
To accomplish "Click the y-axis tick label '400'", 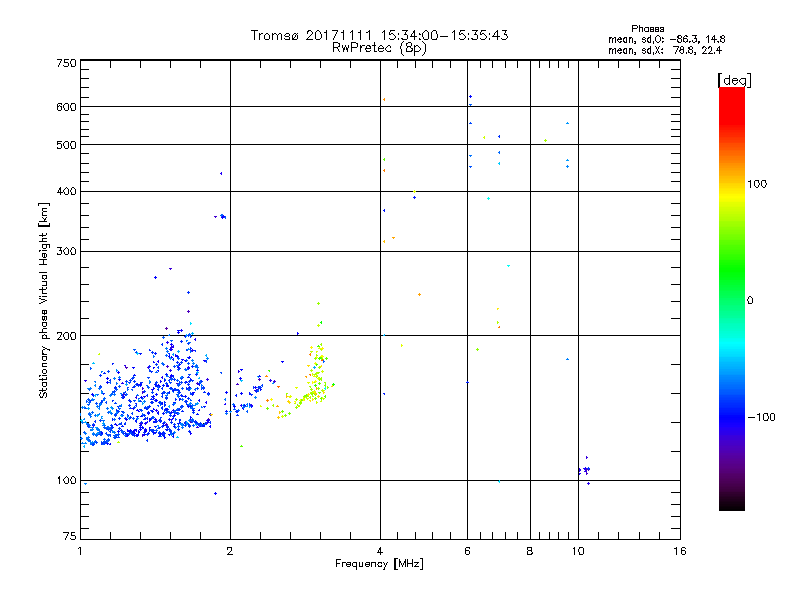I will coord(66,191).
